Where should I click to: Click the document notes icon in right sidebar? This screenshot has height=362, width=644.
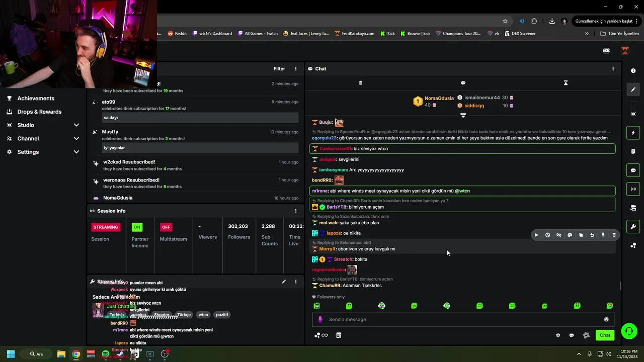pos(633,151)
